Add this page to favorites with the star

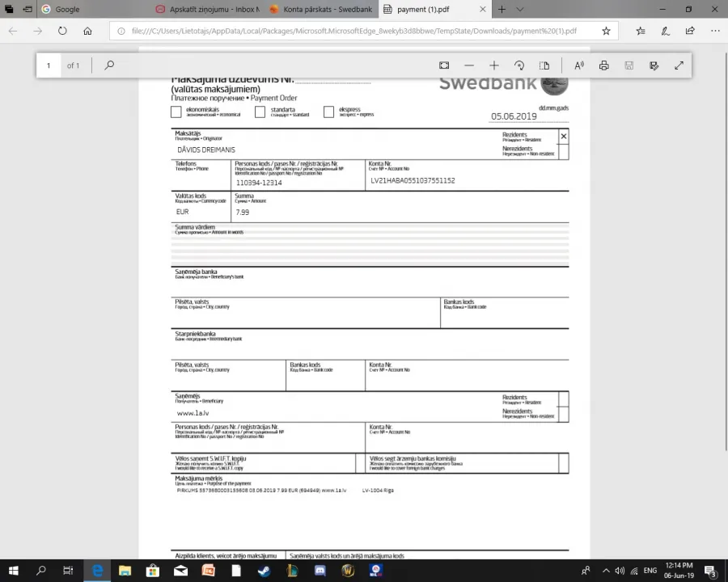pos(606,31)
